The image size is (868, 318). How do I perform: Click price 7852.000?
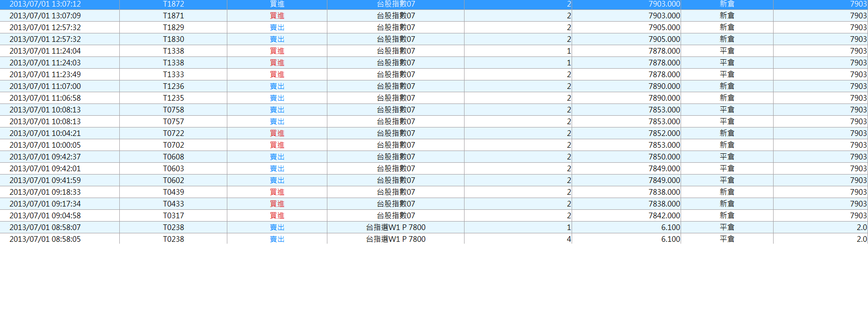(x=664, y=133)
